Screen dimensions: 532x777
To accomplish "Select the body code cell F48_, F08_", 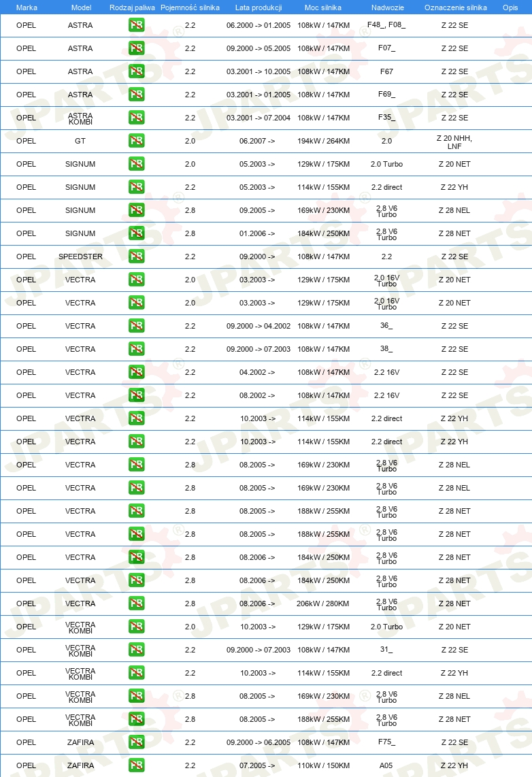I will (x=386, y=24).
